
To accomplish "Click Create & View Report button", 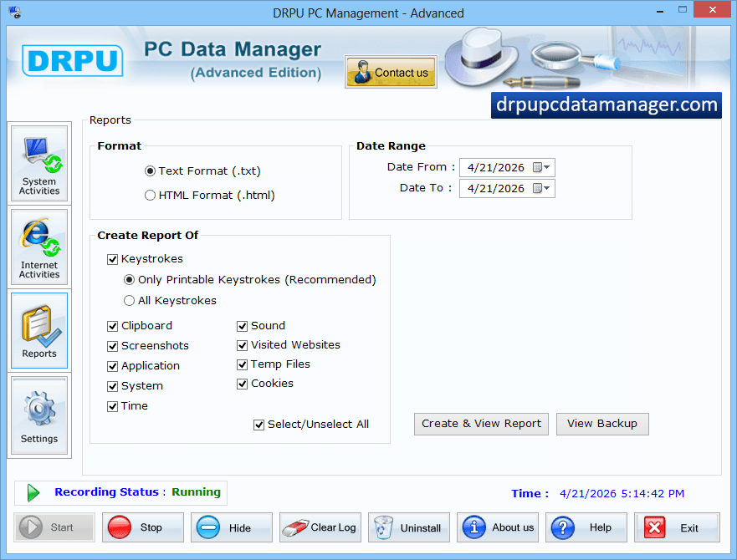I will [481, 424].
